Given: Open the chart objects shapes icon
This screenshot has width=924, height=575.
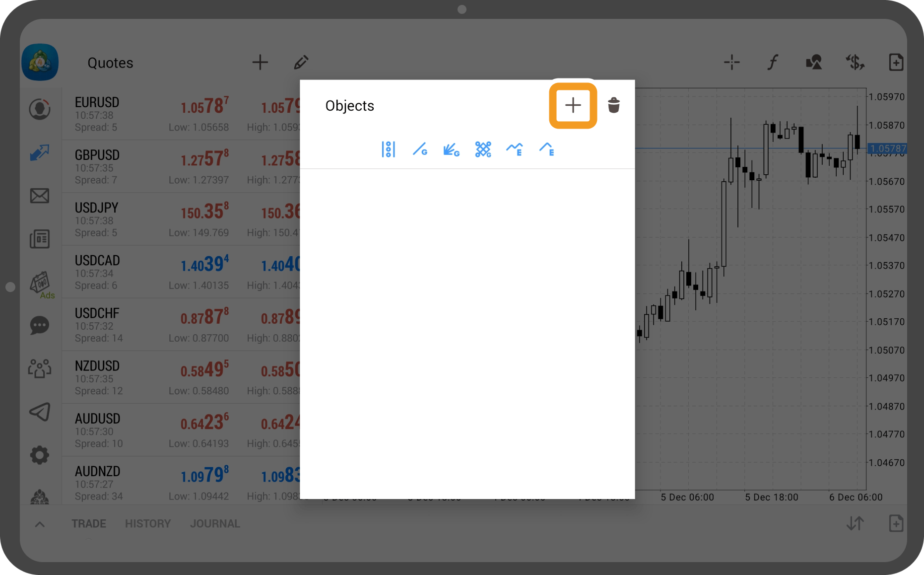Looking at the screenshot, I should point(813,63).
